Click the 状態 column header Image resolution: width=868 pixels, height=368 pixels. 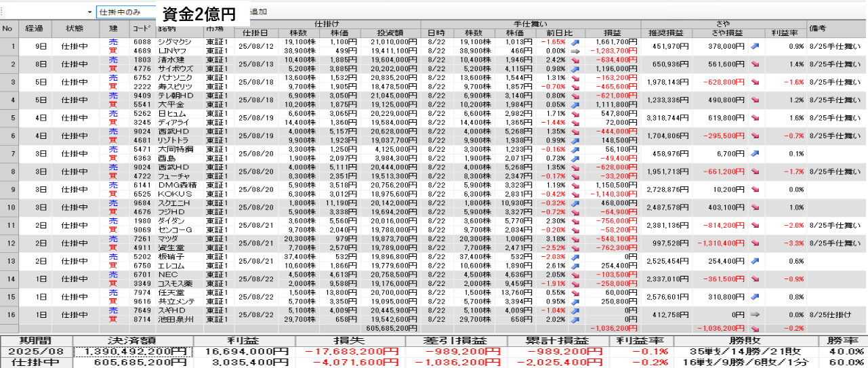(x=75, y=28)
